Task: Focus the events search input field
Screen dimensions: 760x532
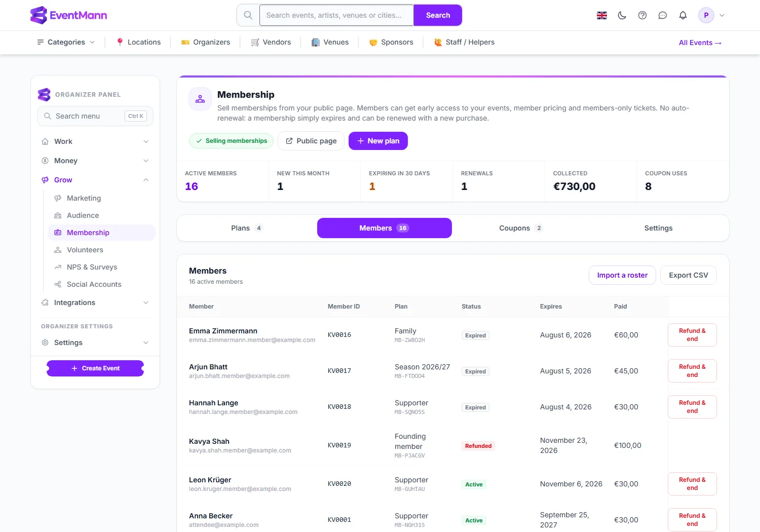Action: [337, 15]
